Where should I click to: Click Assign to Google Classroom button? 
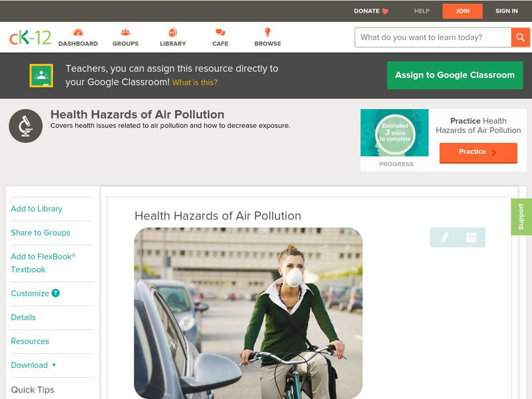pyautogui.click(x=455, y=75)
